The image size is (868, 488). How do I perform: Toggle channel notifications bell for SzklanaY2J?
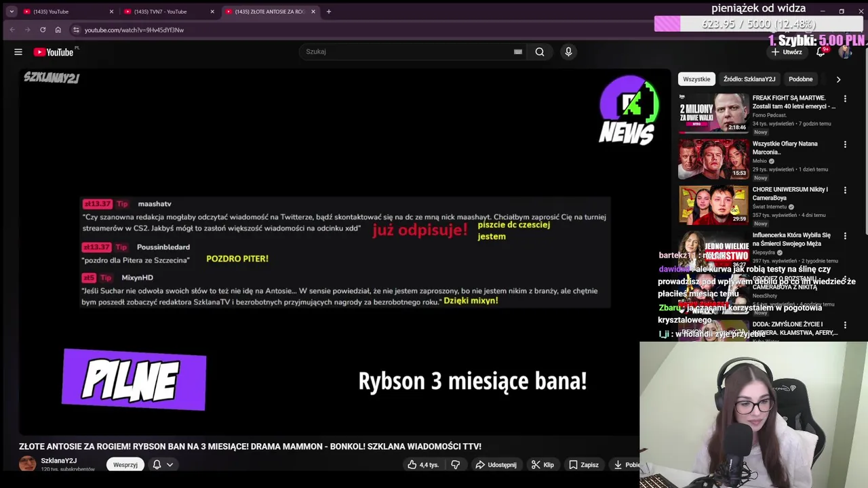[157, 465]
